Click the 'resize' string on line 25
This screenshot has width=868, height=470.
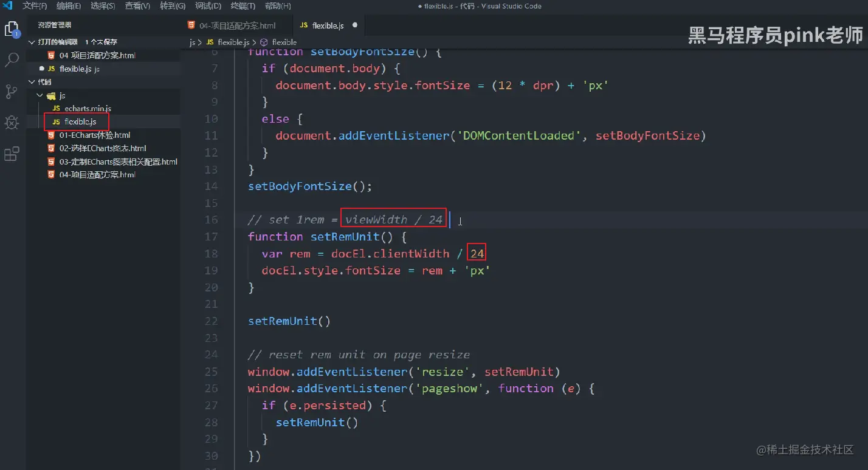tap(446, 372)
